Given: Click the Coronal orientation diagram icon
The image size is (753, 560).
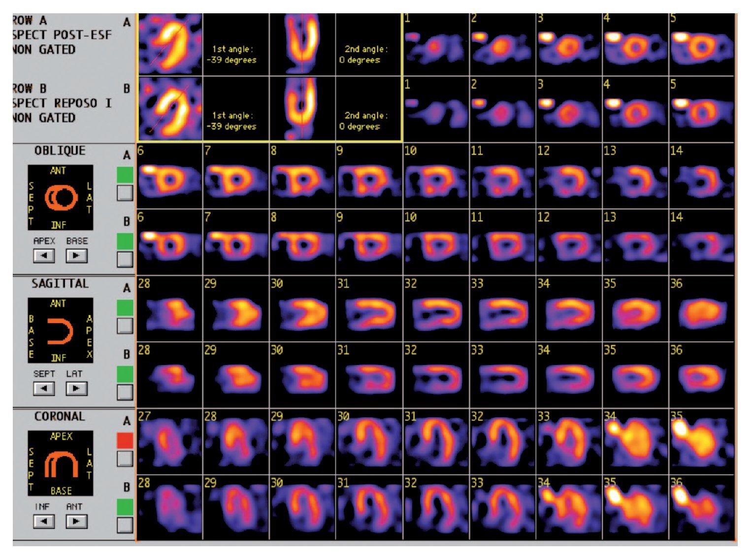Looking at the screenshot, I should (x=60, y=463).
